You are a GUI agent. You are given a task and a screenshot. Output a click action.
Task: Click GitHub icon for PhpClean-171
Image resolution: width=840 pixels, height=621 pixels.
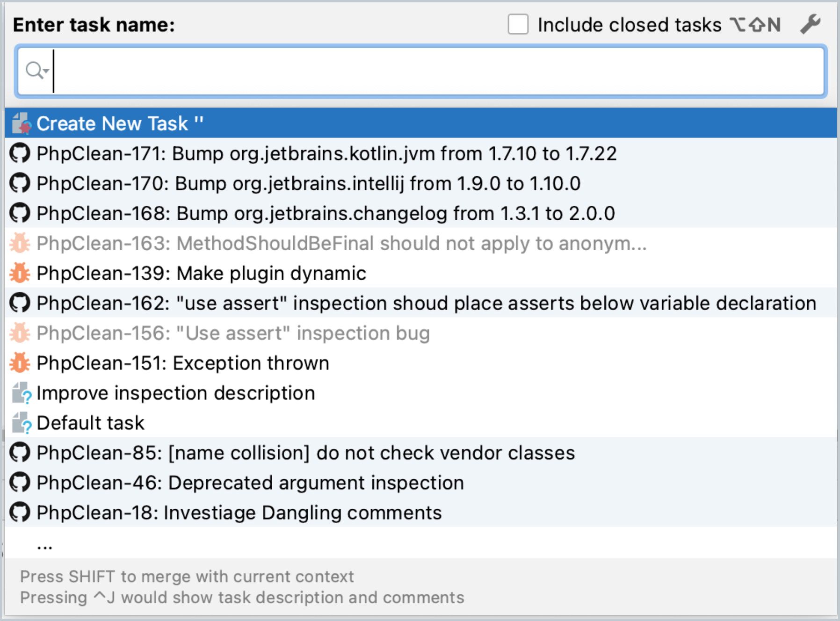(20, 153)
